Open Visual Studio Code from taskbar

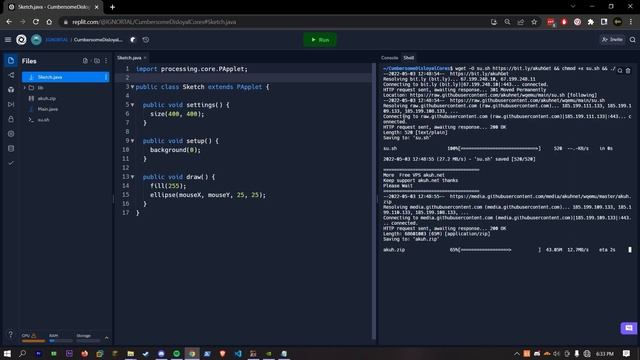[238, 353]
